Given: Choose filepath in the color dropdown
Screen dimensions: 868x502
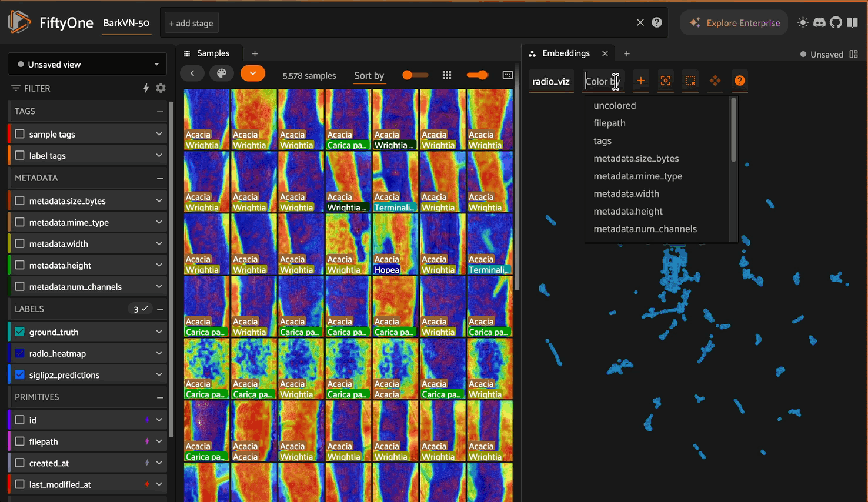Looking at the screenshot, I should click(x=609, y=123).
